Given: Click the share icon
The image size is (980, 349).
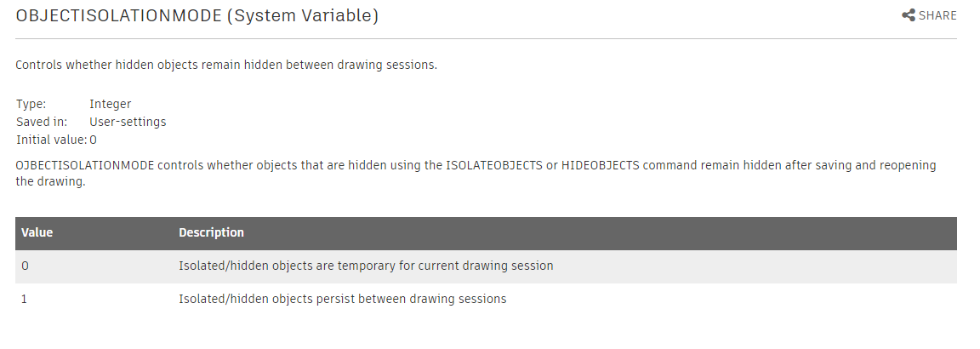Looking at the screenshot, I should point(908,15).
